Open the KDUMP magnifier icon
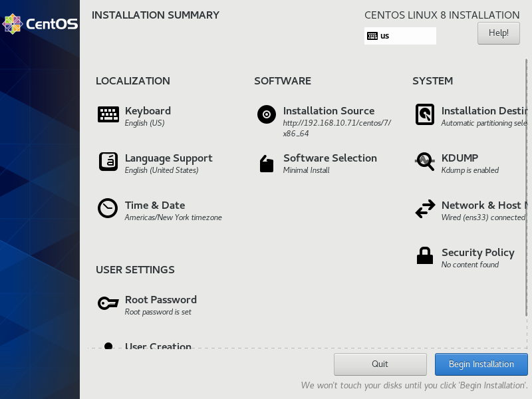 425,162
